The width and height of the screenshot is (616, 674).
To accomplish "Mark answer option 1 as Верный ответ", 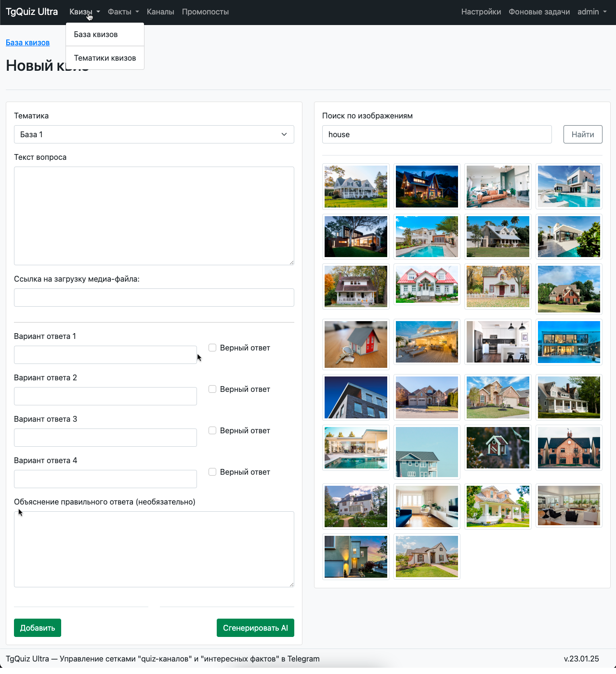I will [212, 348].
